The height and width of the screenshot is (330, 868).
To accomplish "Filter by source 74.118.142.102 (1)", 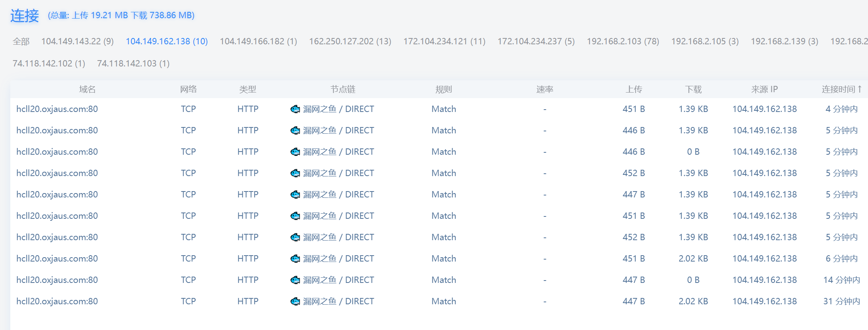I will [49, 64].
